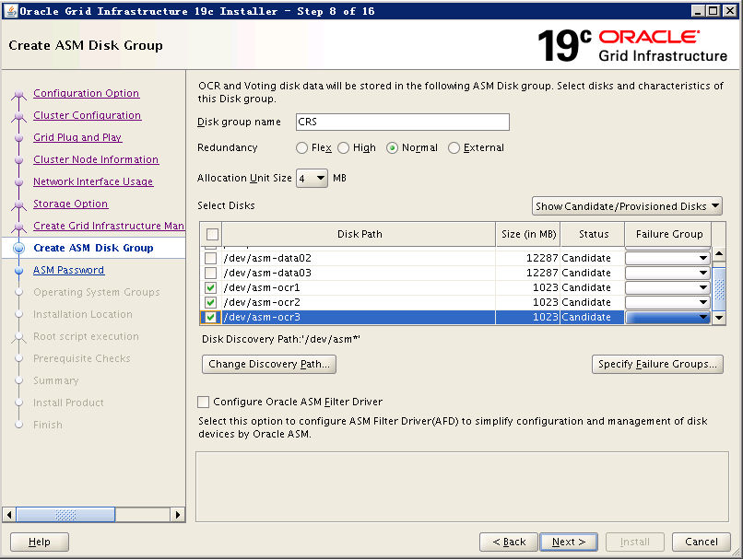Open the Specify Failure Groups dialog

point(657,364)
